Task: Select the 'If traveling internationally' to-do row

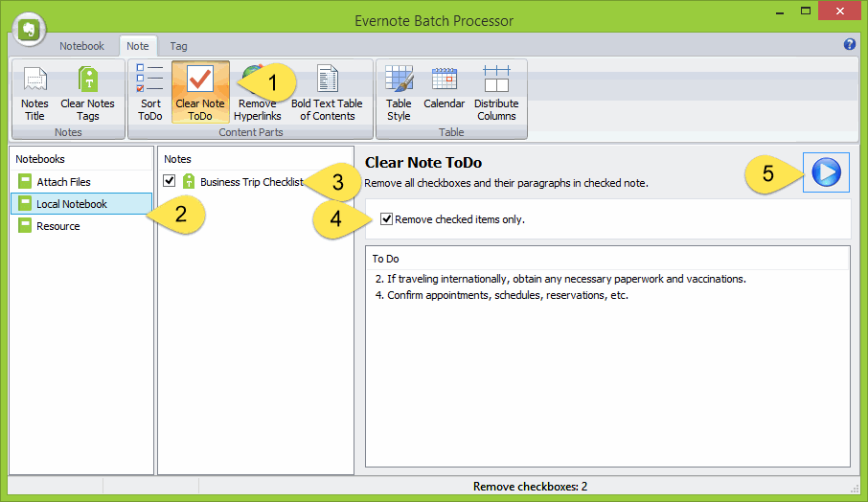Action: point(607,279)
